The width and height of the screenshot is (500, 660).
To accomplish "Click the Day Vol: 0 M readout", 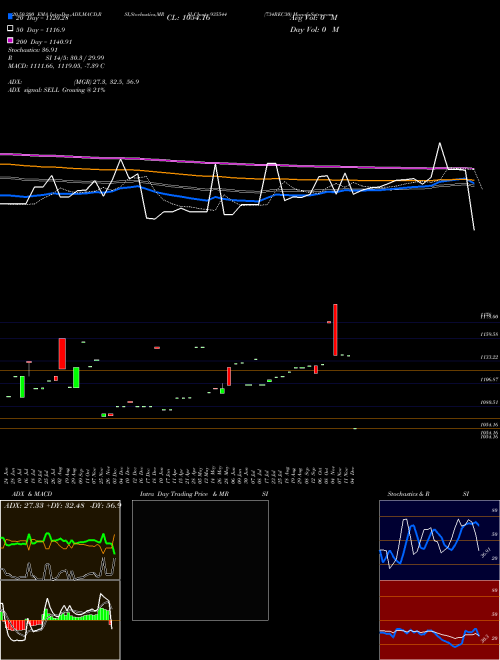I will point(314,29).
